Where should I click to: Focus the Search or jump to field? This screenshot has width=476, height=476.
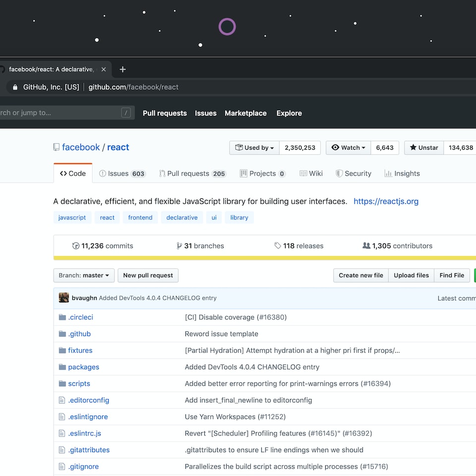[59, 113]
